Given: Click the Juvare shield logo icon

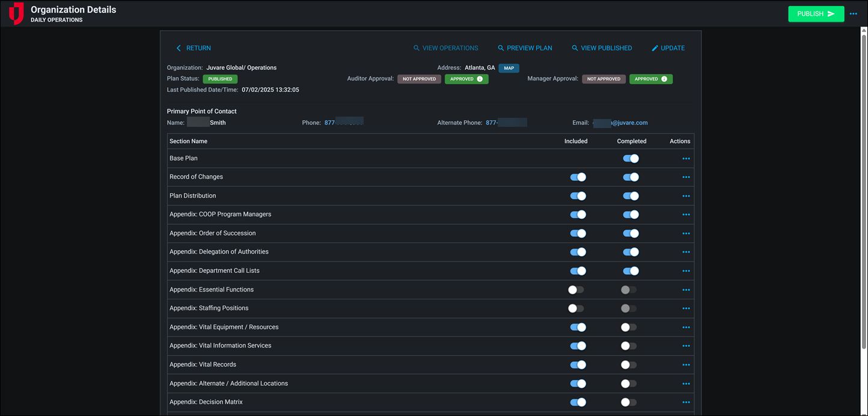Looking at the screenshot, I should 16,13.
